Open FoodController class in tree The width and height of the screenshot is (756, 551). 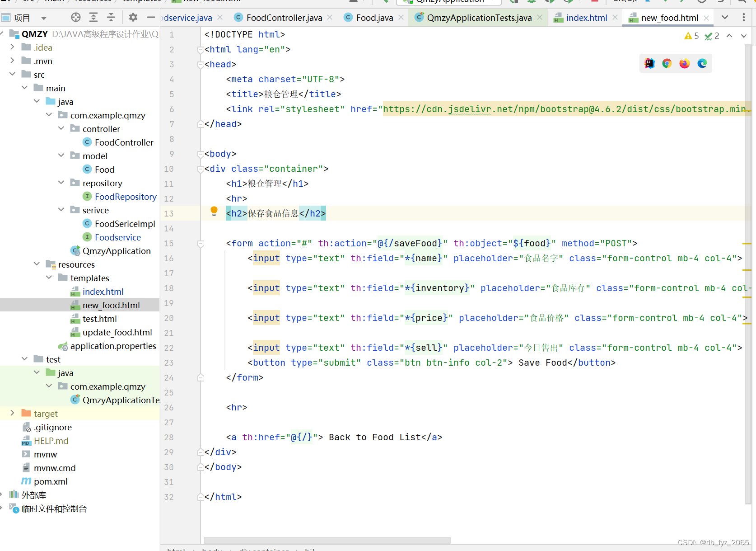tap(118, 142)
